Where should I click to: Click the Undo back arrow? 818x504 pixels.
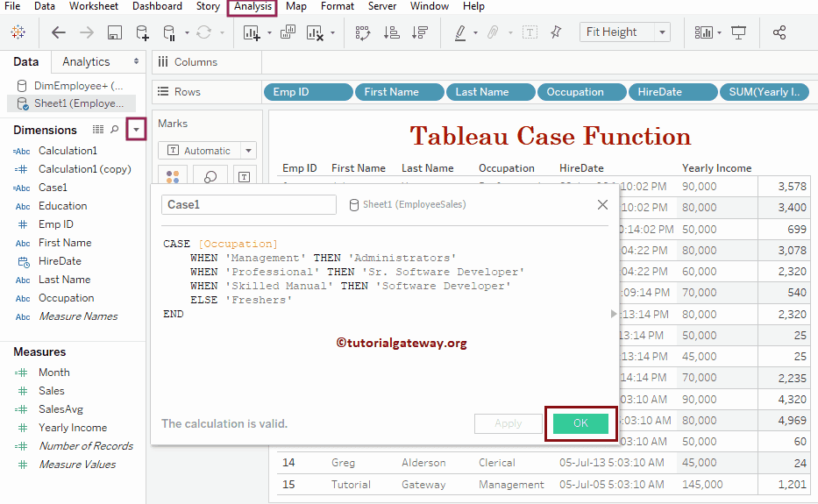click(59, 33)
